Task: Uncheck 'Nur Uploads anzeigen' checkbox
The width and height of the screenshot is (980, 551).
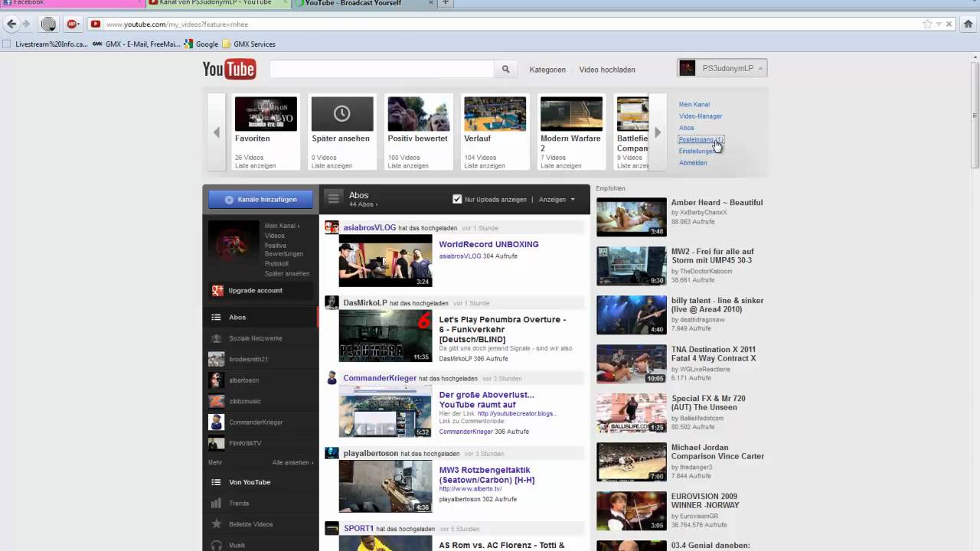Action: (457, 199)
